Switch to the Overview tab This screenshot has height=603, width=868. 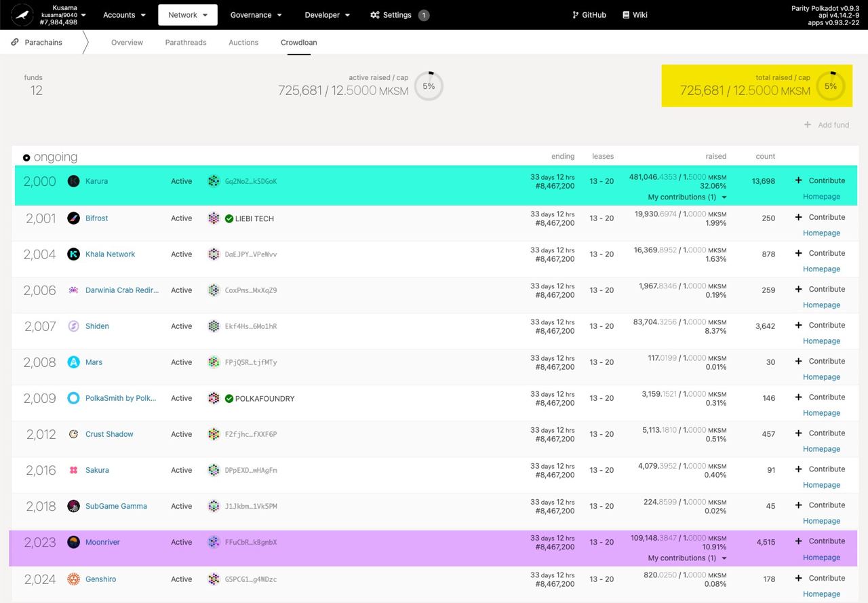point(127,42)
